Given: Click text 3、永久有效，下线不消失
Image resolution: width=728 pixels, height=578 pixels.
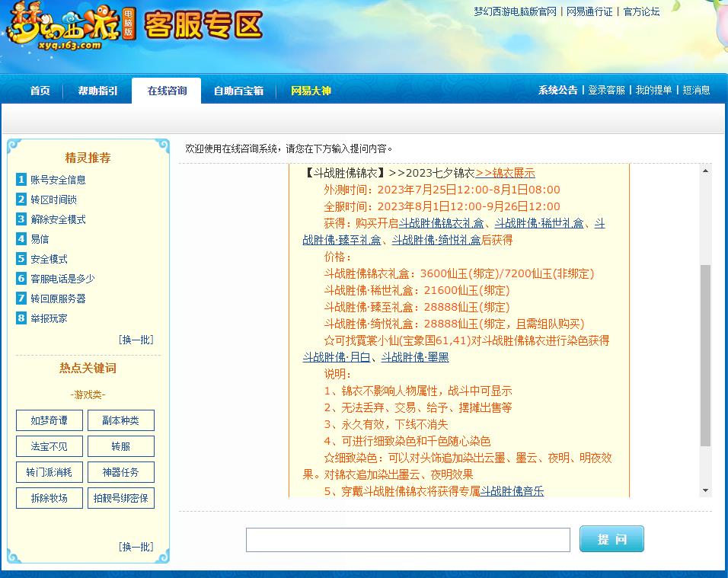Looking at the screenshot, I should click(386, 424).
